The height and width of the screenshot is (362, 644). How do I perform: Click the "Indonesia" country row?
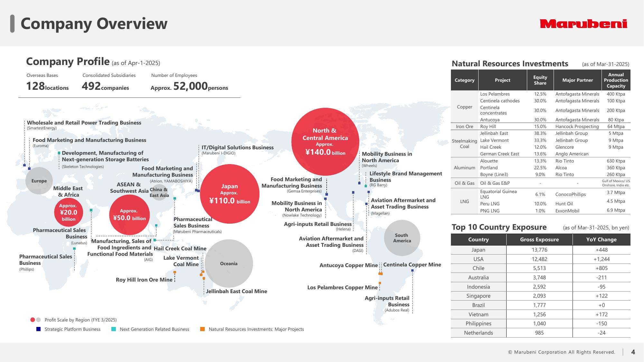[540, 287]
